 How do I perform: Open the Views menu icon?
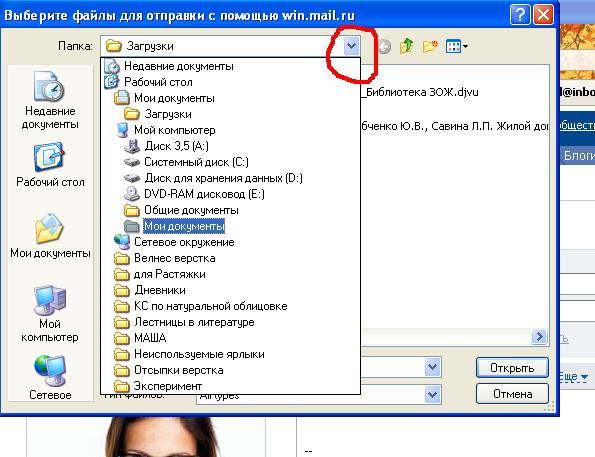[456, 47]
